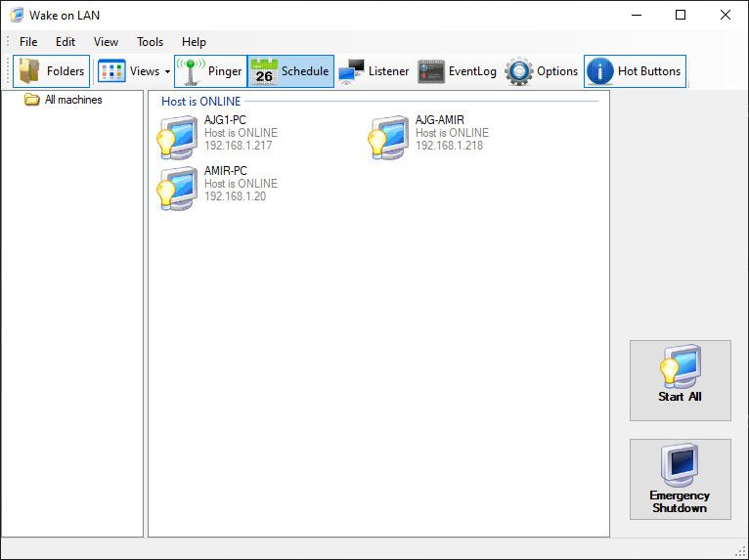The height and width of the screenshot is (560, 749).
Task: Open the Edit menu
Action: pyautogui.click(x=66, y=42)
